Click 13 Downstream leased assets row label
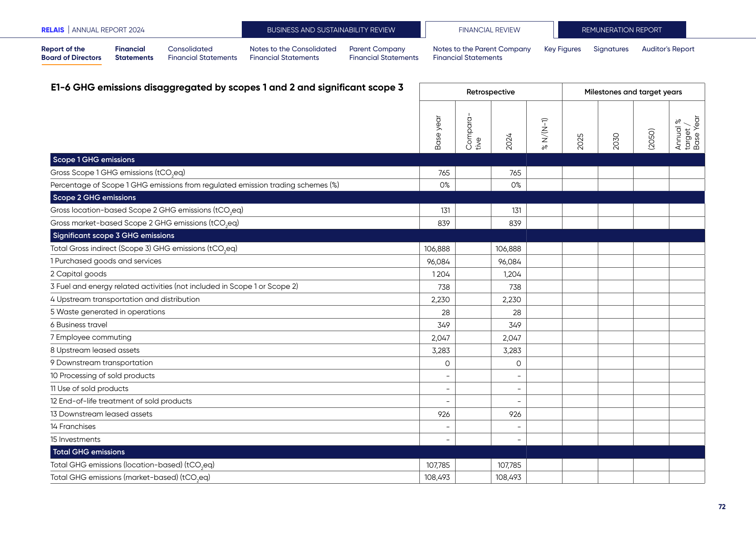 tap(101, 414)
